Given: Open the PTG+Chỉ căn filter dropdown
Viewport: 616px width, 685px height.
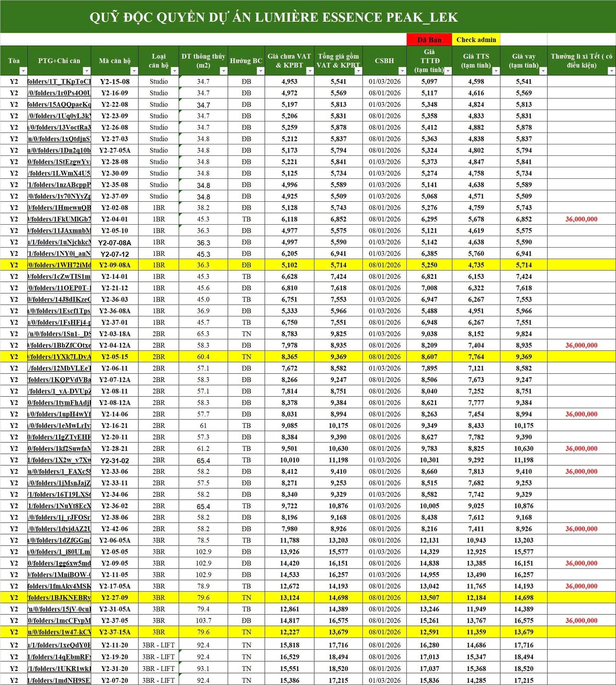Looking at the screenshot, I should (87, 71).
